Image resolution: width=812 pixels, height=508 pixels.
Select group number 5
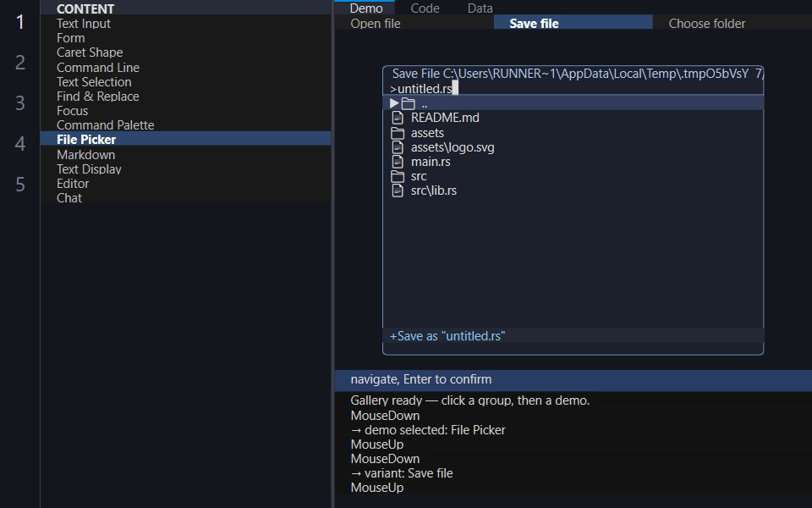pyautogui.click(x=20, y=185)
